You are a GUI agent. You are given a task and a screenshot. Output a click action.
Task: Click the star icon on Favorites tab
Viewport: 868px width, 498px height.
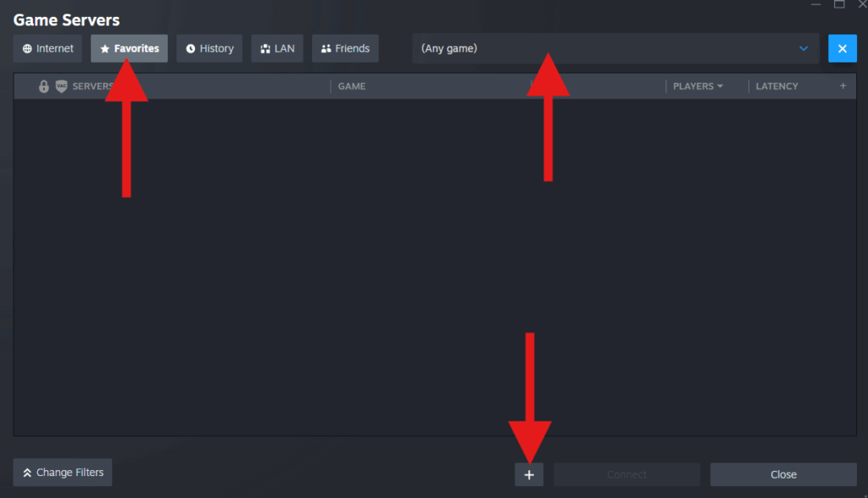point(104,48)
